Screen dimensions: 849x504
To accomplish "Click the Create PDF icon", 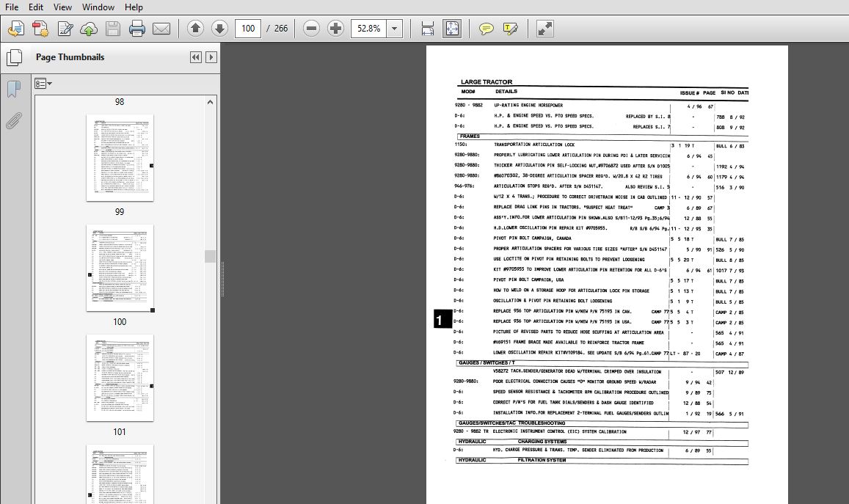I will pyautogui.click(x=40, y=29).
